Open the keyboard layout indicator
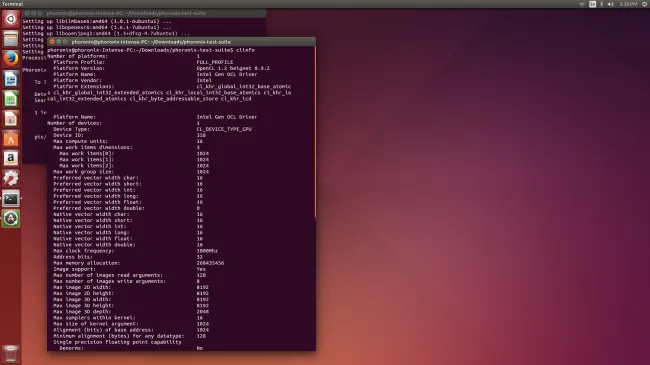The height and width of the screenshot is (365, 650). [592, 4]
